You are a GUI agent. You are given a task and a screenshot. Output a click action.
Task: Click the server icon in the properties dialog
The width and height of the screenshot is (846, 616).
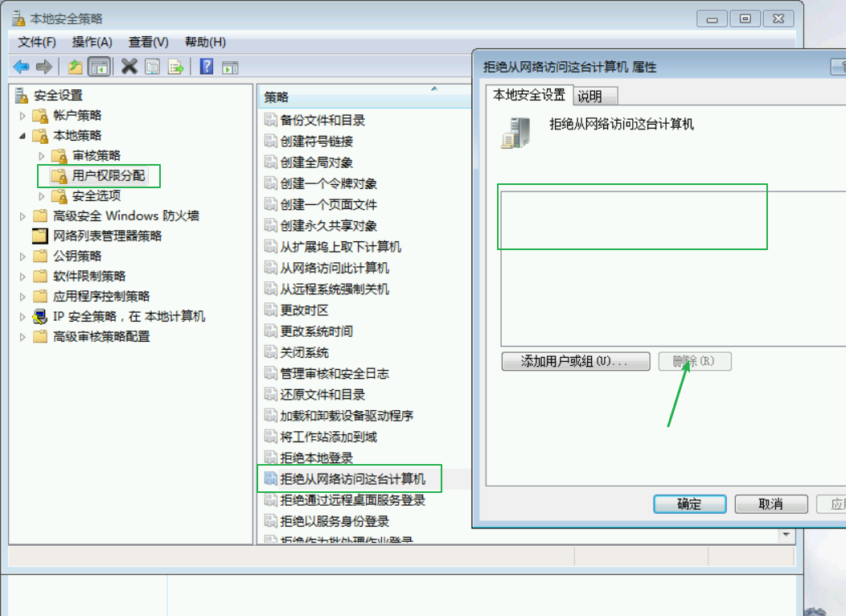point(515,133)
